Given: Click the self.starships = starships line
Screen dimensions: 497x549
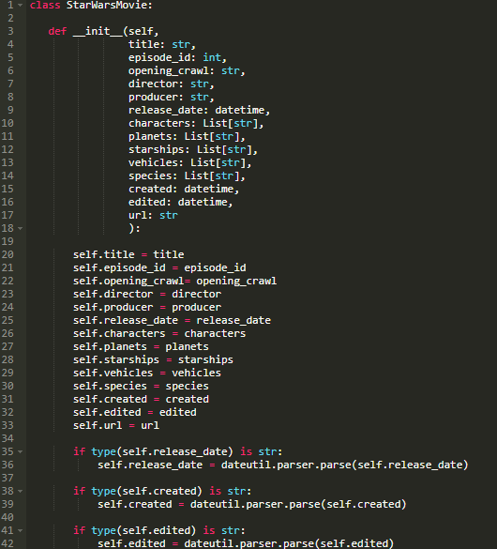Looking at the screenshot, I should pos(153,360).
